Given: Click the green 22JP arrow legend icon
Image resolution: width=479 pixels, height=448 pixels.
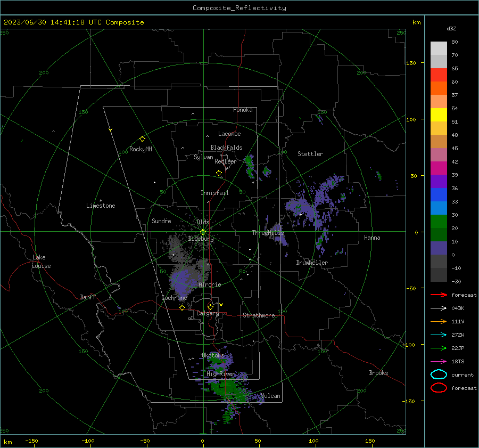Looking at the screenshot, I should pos(439,348).
